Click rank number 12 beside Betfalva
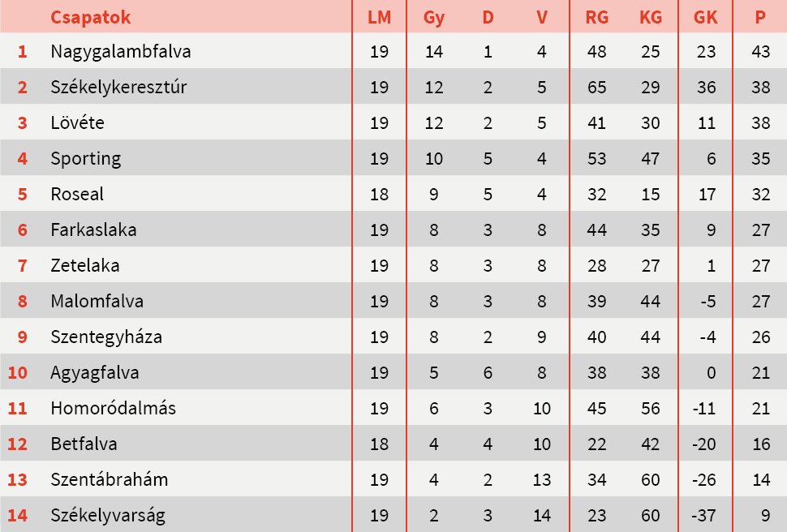Viewport: 787px width, 532px height. pyautogui.click(x=18, y=444)
